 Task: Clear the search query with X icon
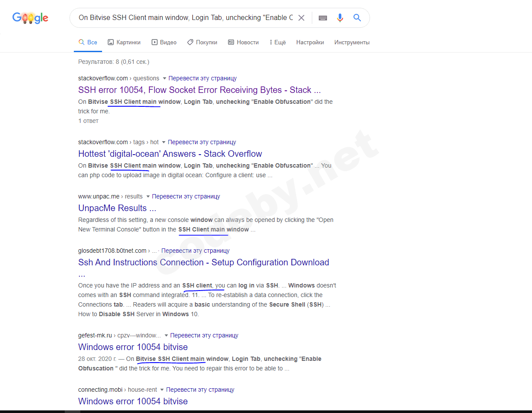tap(301, 18)
